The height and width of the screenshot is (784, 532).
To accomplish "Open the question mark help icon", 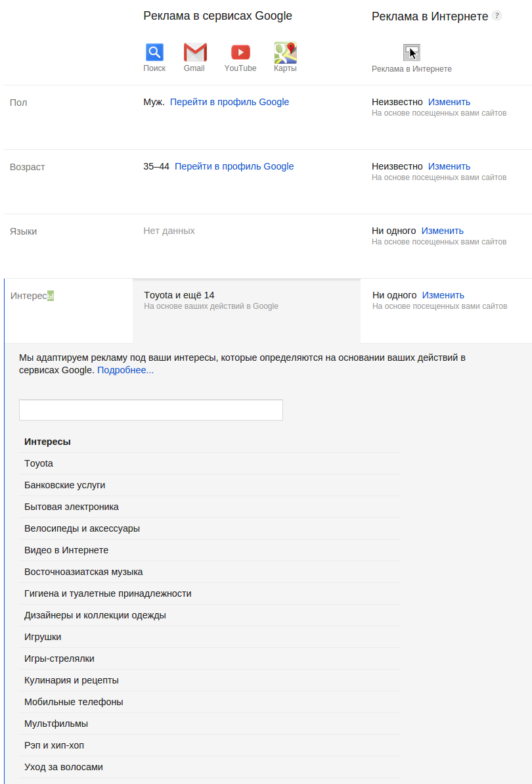I will (x=497, y=16).
